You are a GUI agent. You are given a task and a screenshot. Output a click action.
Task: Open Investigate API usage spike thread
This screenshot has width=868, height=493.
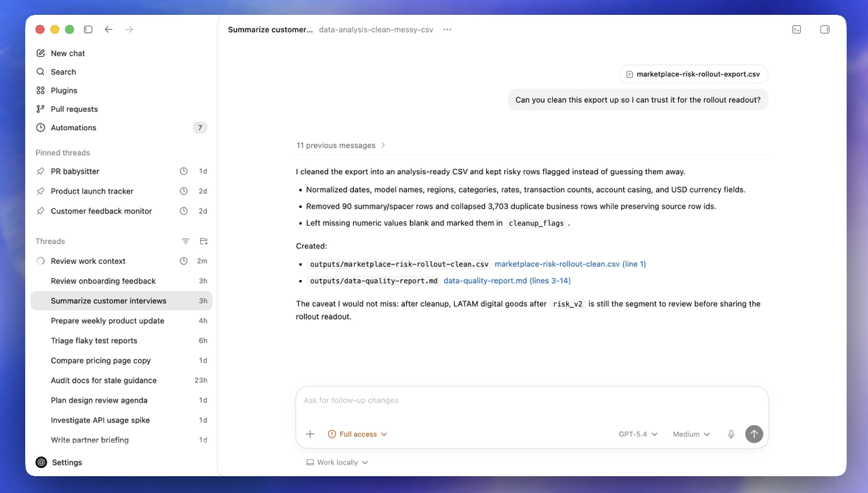coord(121,420)
